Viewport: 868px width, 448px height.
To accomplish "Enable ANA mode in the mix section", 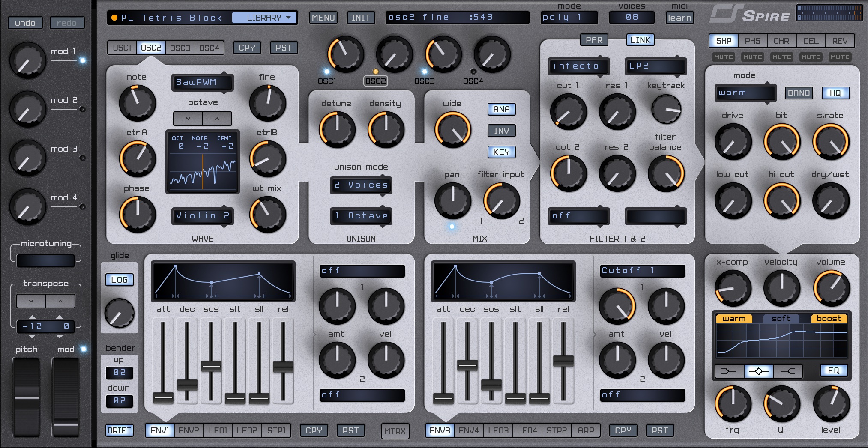I will (x=501, y=110).
